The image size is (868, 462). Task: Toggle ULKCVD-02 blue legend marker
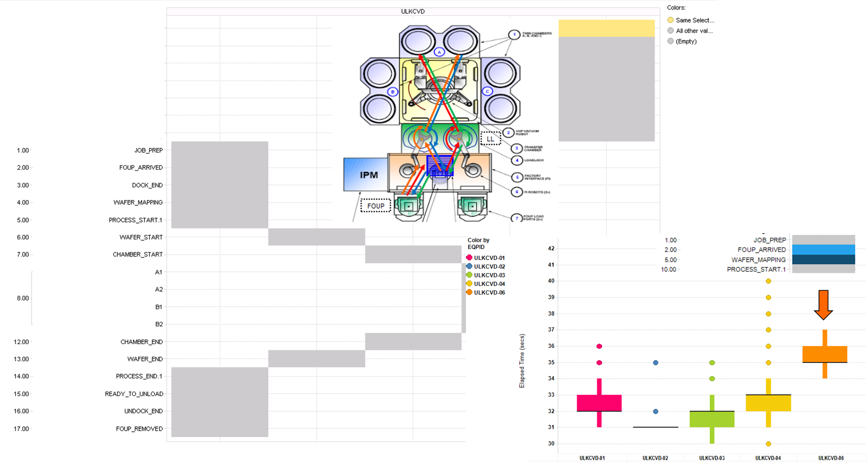pos(469,266)
